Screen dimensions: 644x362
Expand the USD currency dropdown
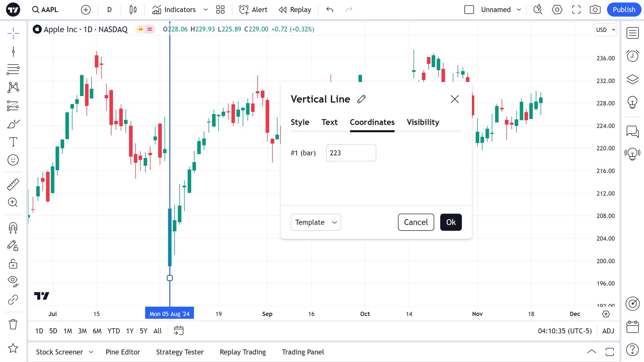click(606, 30)
